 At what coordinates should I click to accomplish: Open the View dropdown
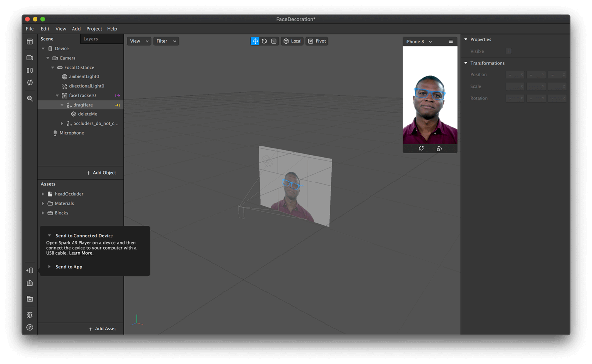pyautogui.click(x=139, y=41)
